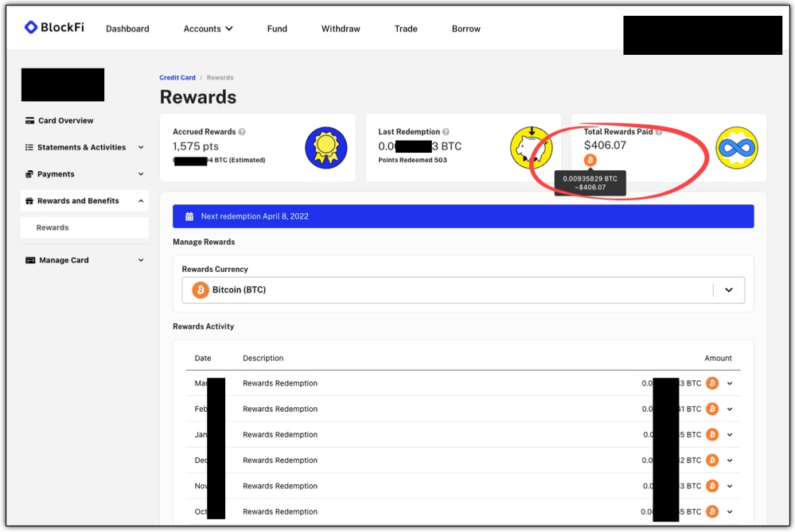795x532 pixels.
Task: Open the Dashboard page
Action: point(127,29)
